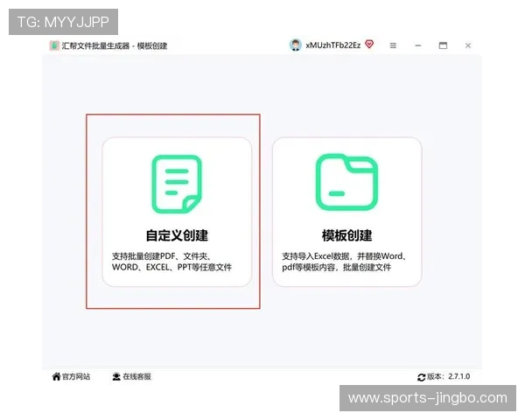
Task: Click the customer service agent icon
Action: (x=116, y=376)
